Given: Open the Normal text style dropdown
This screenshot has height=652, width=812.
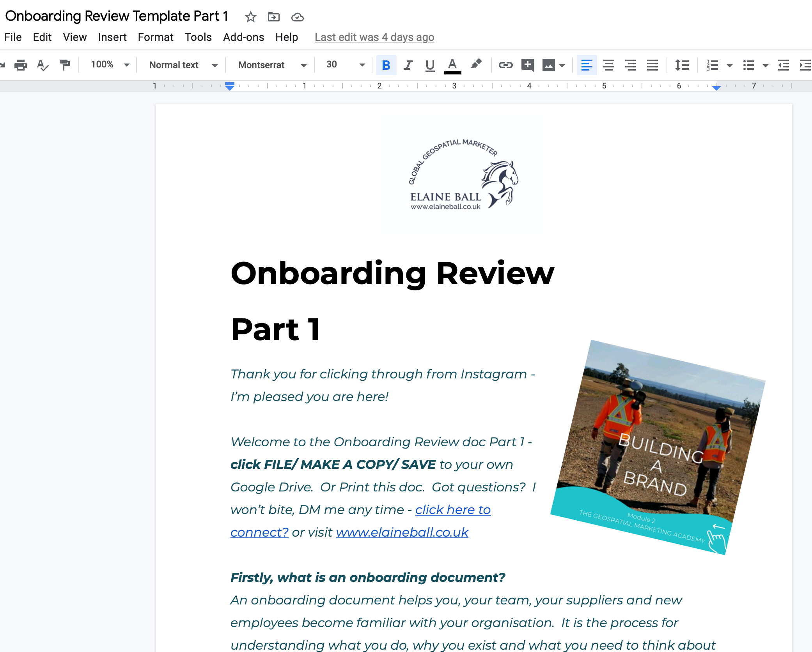Looking at the screenshot, I should click(183, 65).
